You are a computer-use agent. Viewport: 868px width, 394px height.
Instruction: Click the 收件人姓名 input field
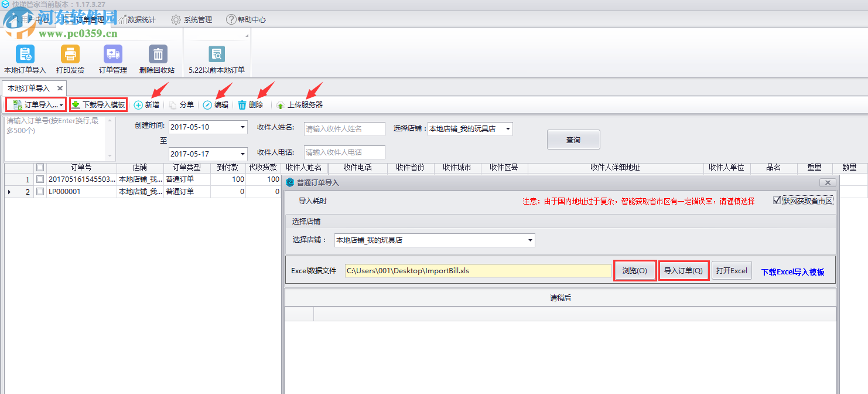[344, 128]
